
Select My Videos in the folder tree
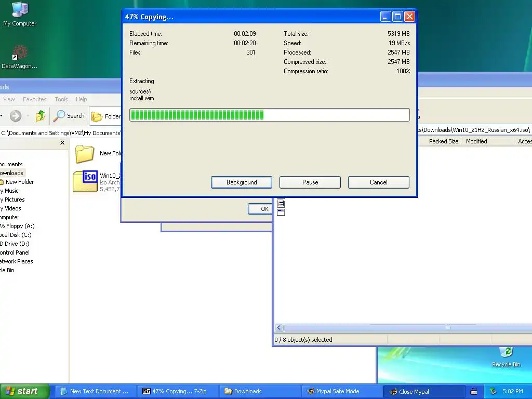click(x=11, y=208)
